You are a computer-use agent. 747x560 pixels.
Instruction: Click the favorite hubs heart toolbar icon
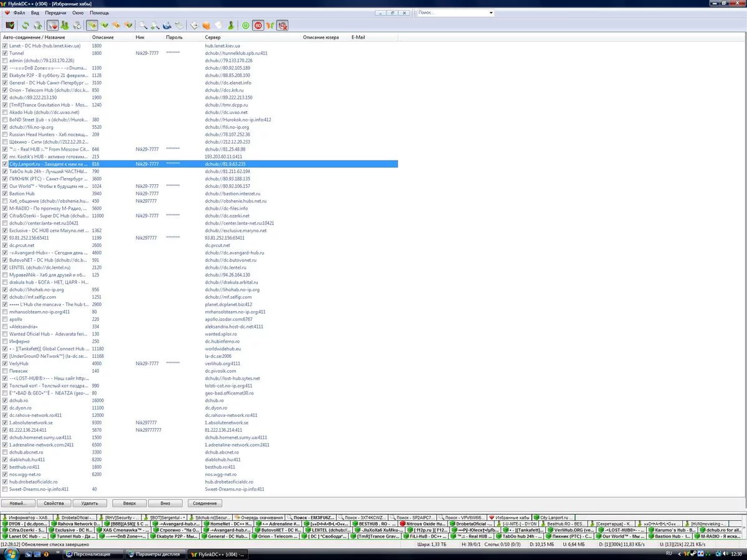pyautogui.click(x=52, y=26)
